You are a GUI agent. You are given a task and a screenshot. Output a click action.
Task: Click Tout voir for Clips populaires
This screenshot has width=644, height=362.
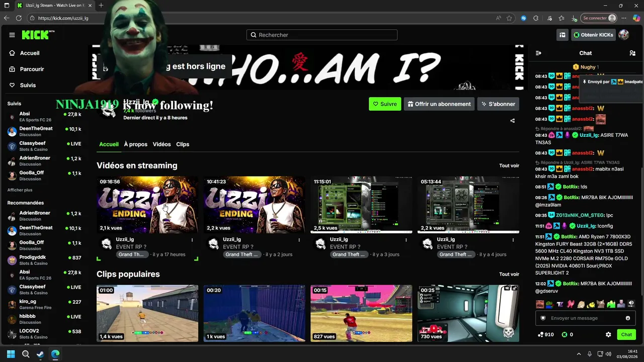click(509, 275)
